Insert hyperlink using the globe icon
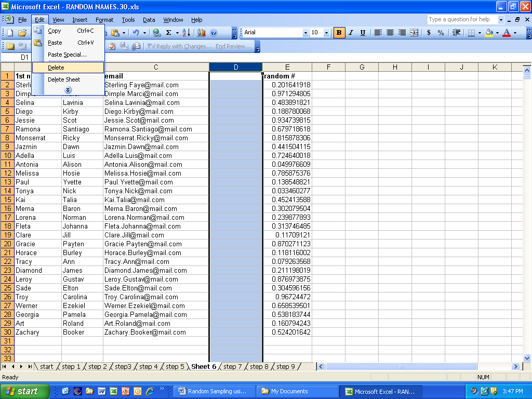 156,33
